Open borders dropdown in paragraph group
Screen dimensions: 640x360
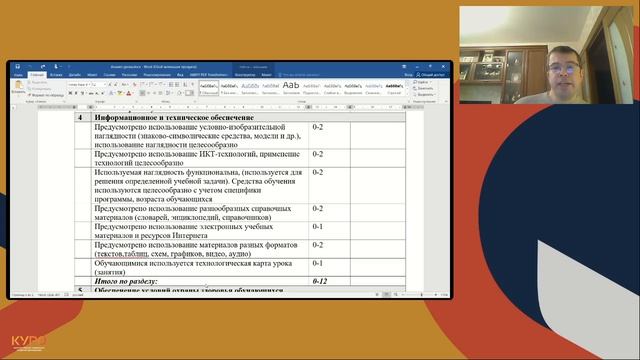pos(193,93)
